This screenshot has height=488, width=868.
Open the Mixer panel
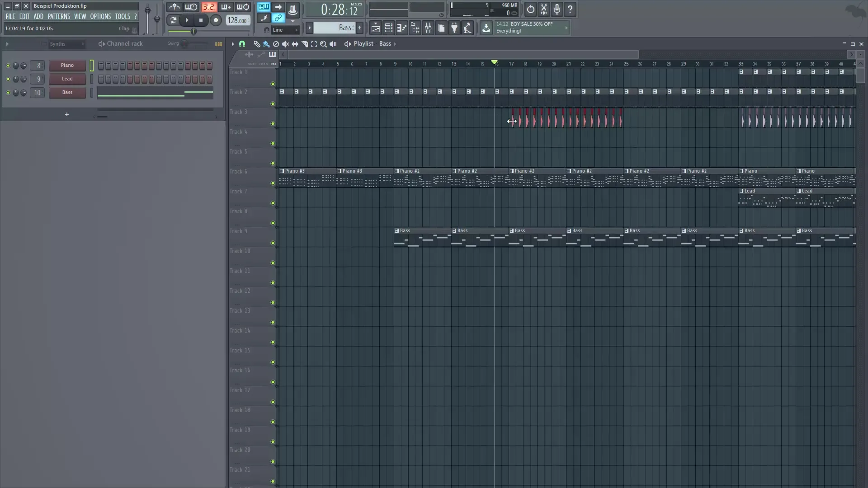click(428, 28)
